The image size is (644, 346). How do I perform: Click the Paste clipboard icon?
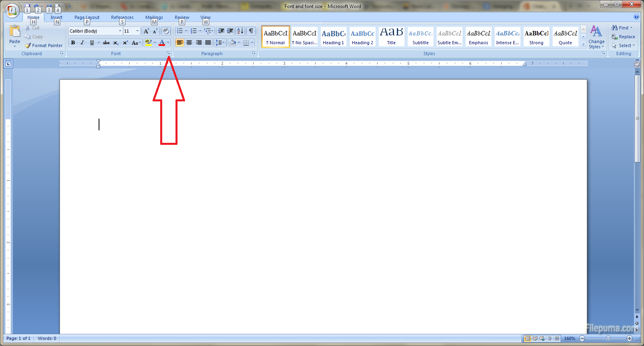tap(15, 31)
